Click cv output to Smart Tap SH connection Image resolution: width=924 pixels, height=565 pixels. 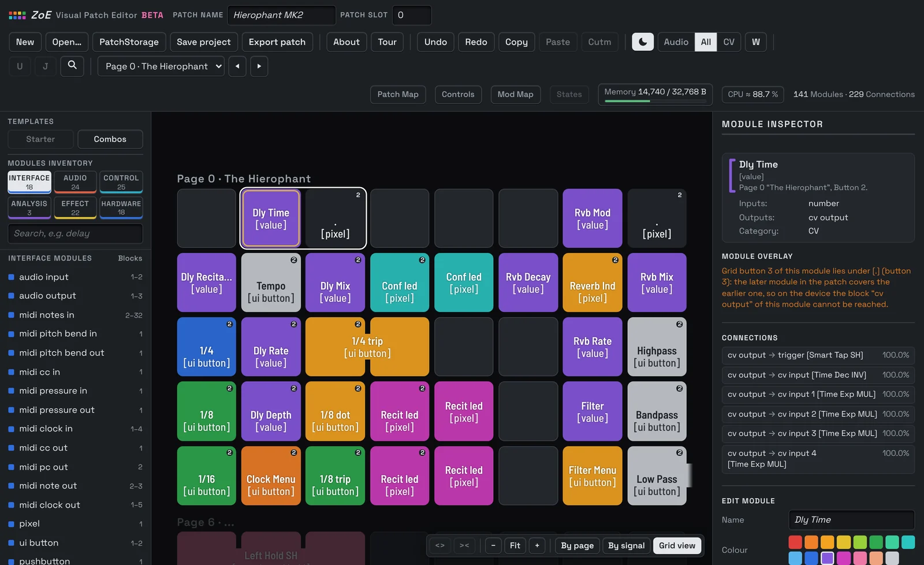(818, 355)
